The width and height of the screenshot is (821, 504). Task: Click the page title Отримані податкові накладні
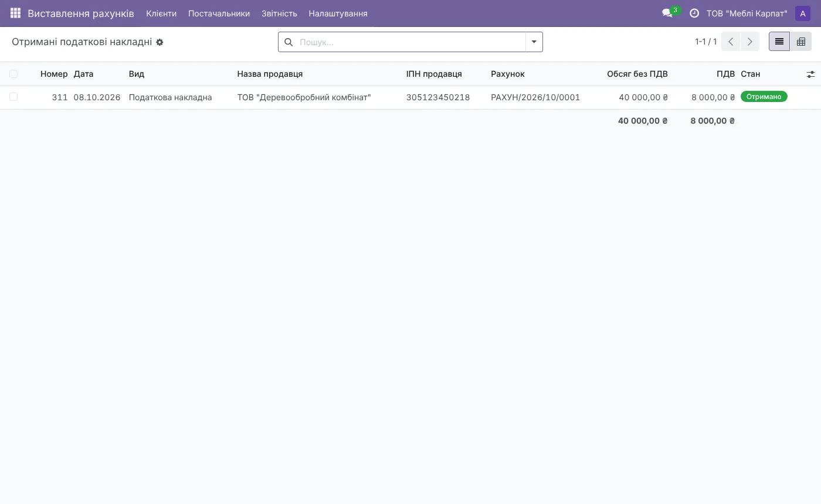pyautogui.click(x=82, y=42)
